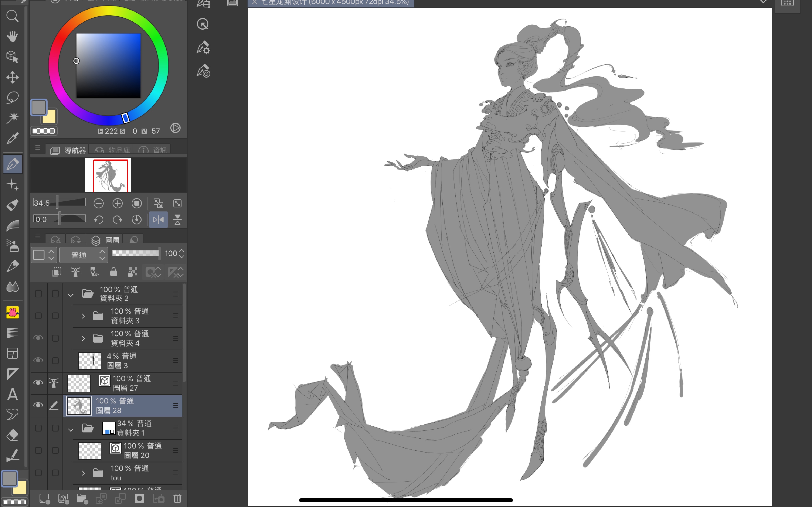Select the Airbrush spray tool
Screen dimensions: 812x508
[12, 246]
